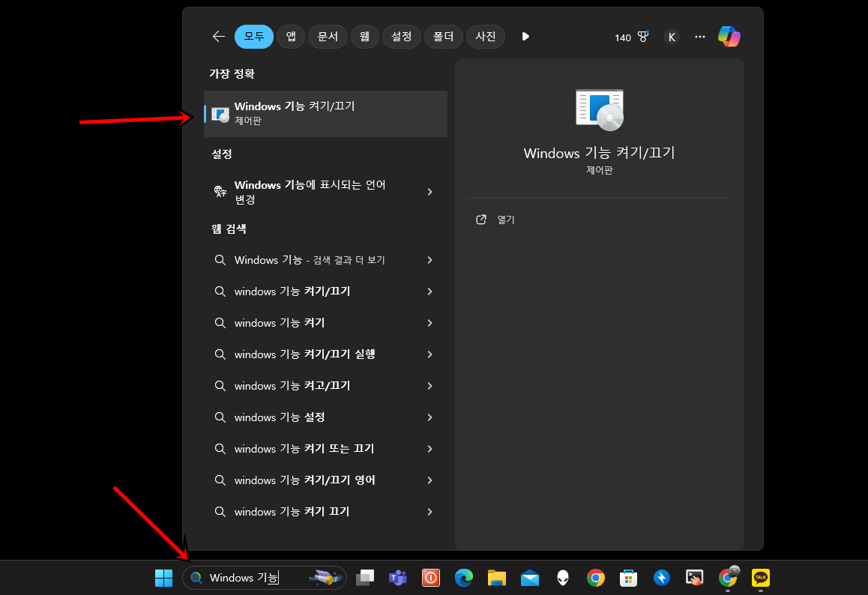Expand the windows 기능 설정 chevron
The image size is (868, 595).
coord(430,417)
